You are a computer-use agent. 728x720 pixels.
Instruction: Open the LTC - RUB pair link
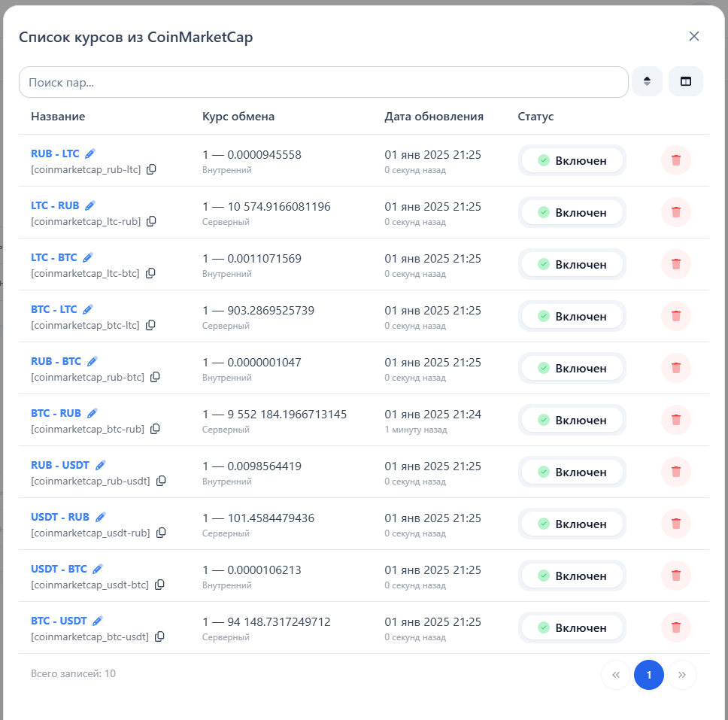(55, 205)
